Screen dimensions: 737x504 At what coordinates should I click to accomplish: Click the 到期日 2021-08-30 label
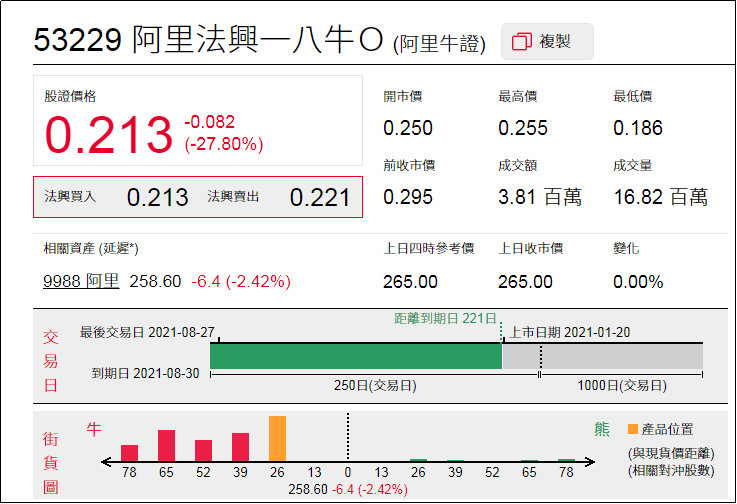coord(145,373)
